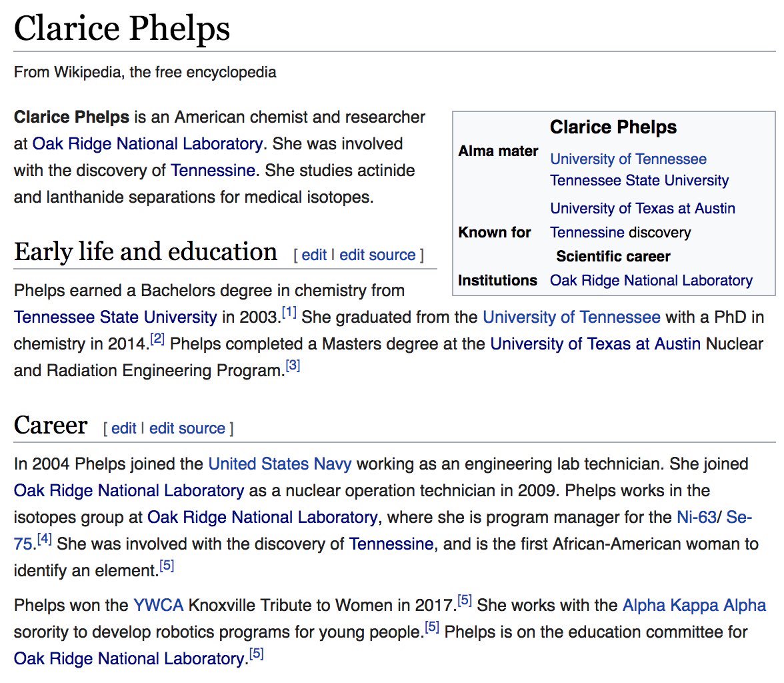Image resolution: width=784 pixels, height=683 pixels.
Task: Follow citation [2] after 2014
Action: click(x=157, y=339)
